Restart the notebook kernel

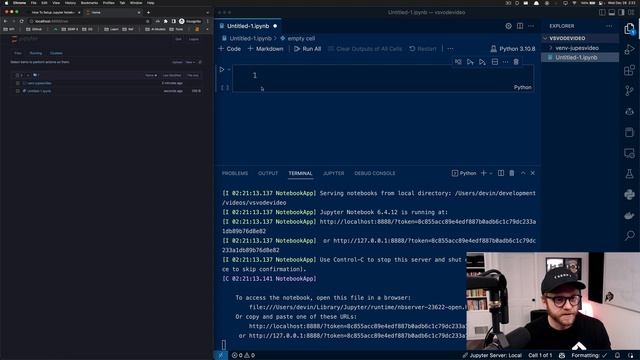pos(423,49)
